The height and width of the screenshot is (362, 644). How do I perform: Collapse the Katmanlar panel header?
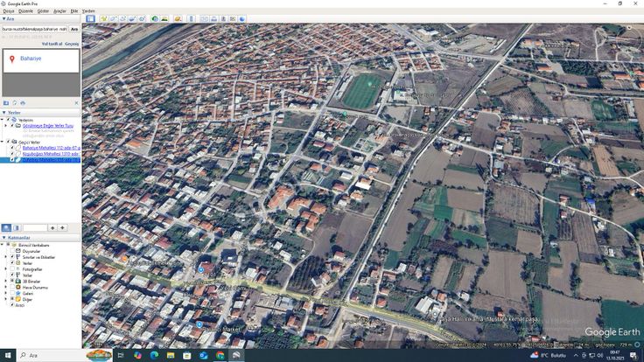[3, 238]
